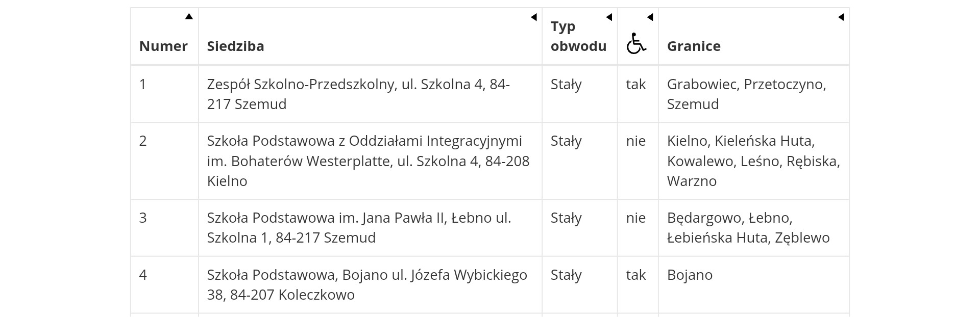Screen dimensions: 980x317
Task: Sort by the Siedziba header label
Action: point(235,46)
